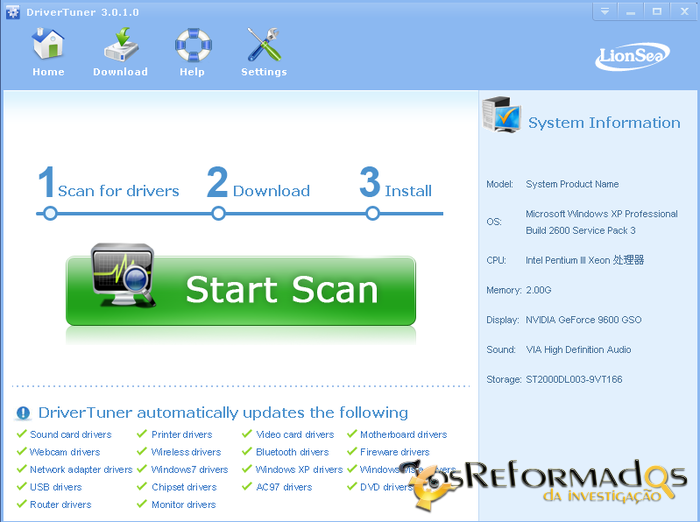This screenshot has width=700, height=522.
Task: Click 'Network adapter drivers' list item
Action: pyautogui.click(x=81, y=469)
